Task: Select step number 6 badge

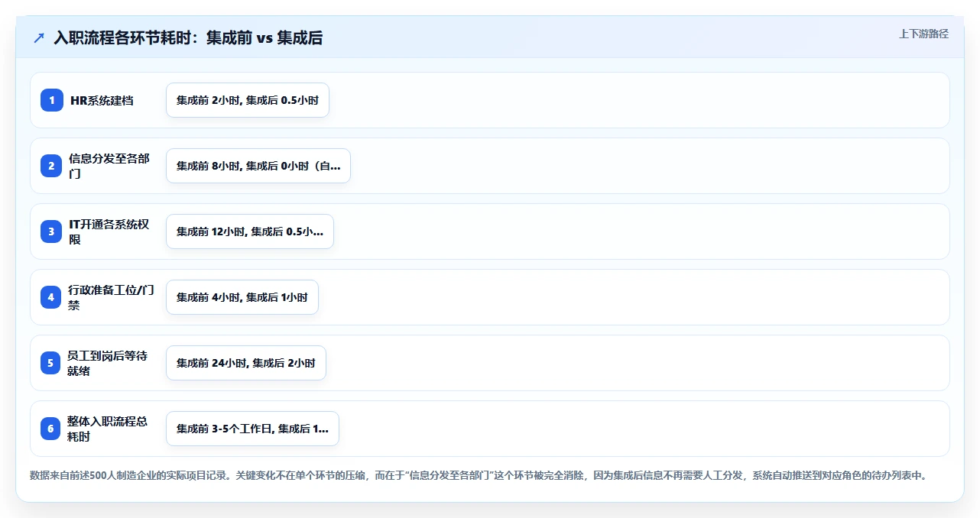Action: click(x=51, y=429)
